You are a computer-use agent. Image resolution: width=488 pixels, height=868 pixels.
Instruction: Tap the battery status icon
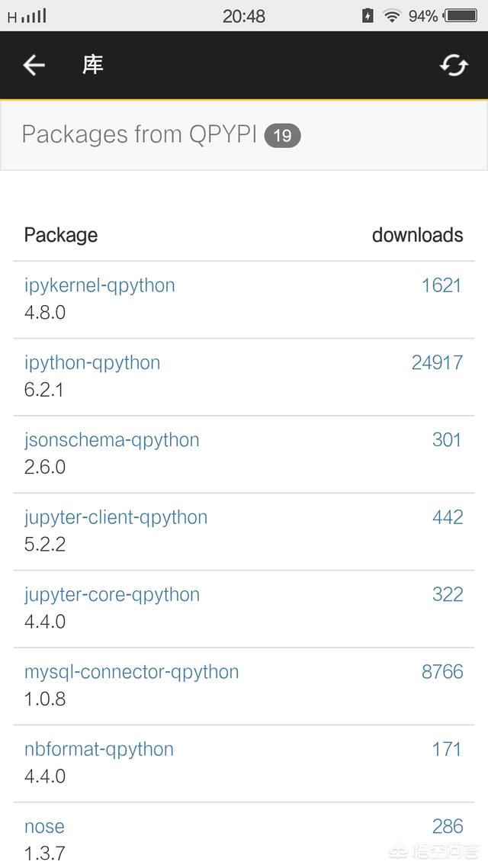click(x=461, y=16)
